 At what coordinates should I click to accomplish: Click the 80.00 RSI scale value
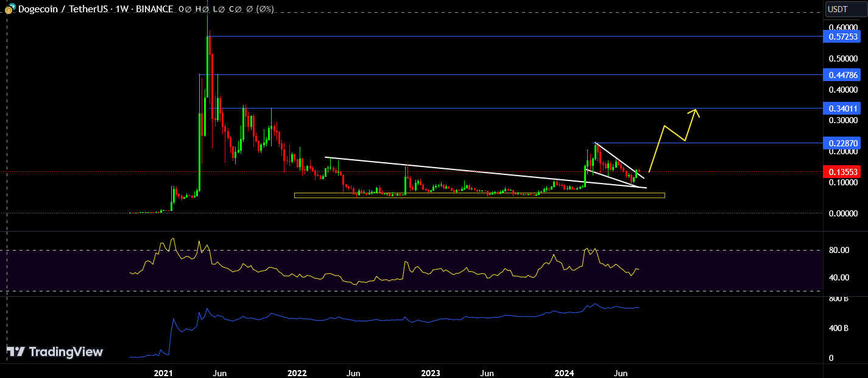point(839,250)
